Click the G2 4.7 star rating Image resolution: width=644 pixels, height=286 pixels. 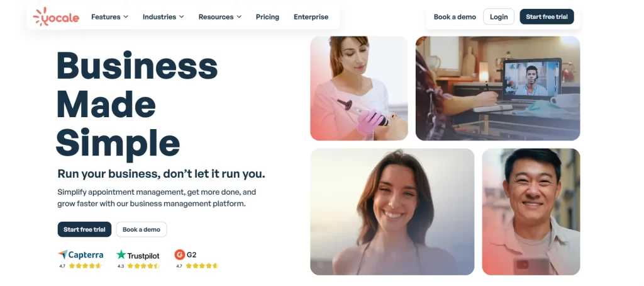tap(201, 266)
